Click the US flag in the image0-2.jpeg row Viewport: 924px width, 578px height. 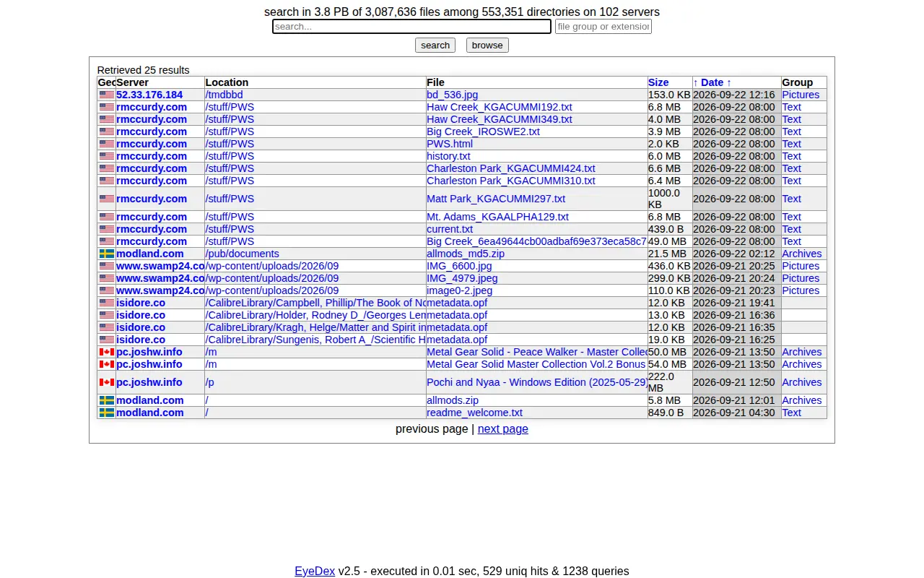click(107, 290)
